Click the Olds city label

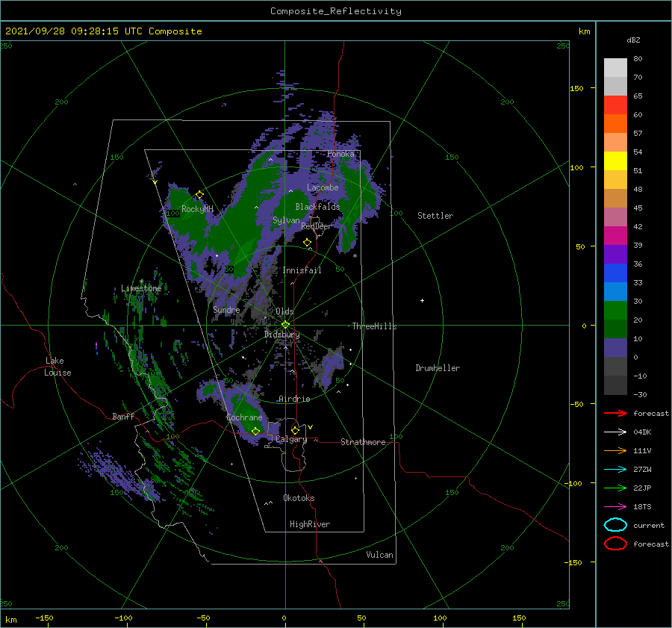[x=284, y=311]
